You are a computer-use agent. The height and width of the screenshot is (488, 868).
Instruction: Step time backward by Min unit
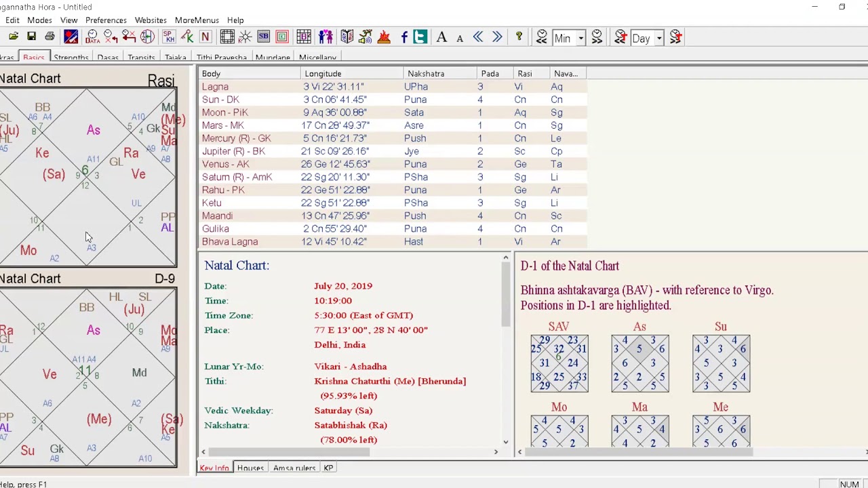click(x=542, y=37)
